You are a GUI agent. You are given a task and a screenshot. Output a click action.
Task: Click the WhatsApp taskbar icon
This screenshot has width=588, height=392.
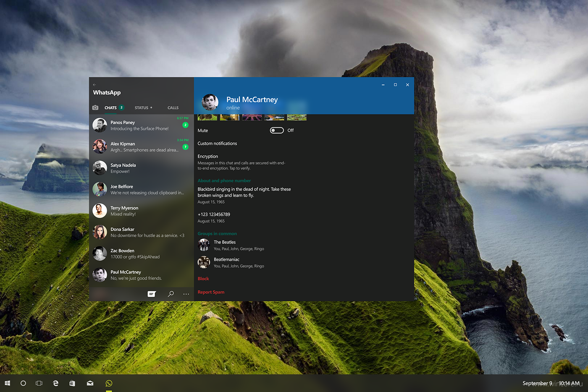pos(109,383)
